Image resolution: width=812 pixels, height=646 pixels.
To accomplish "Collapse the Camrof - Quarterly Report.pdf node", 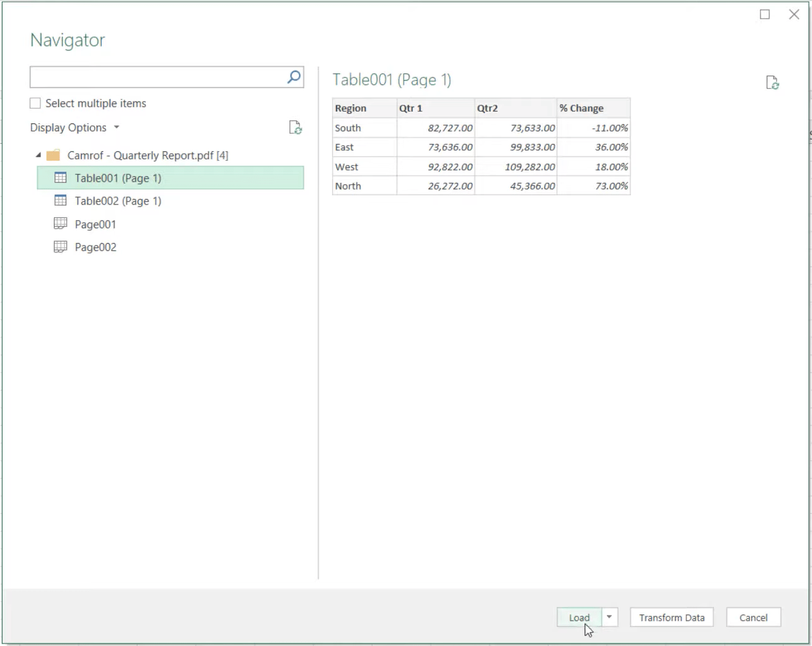I will point(38,155).
